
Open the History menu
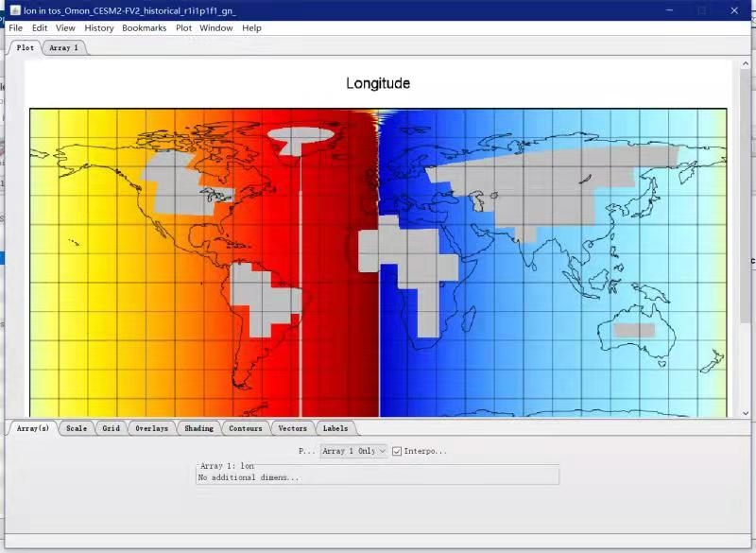click(x=98, y=28)
